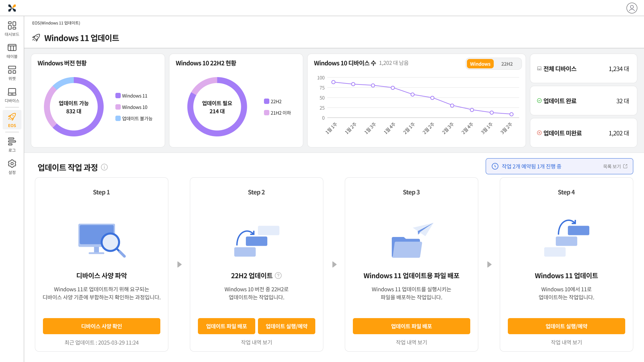This screenshot has height=362, width=644.
Task: Click Step 2 업데이트 실행/예약 button
Action: [286, 326]
